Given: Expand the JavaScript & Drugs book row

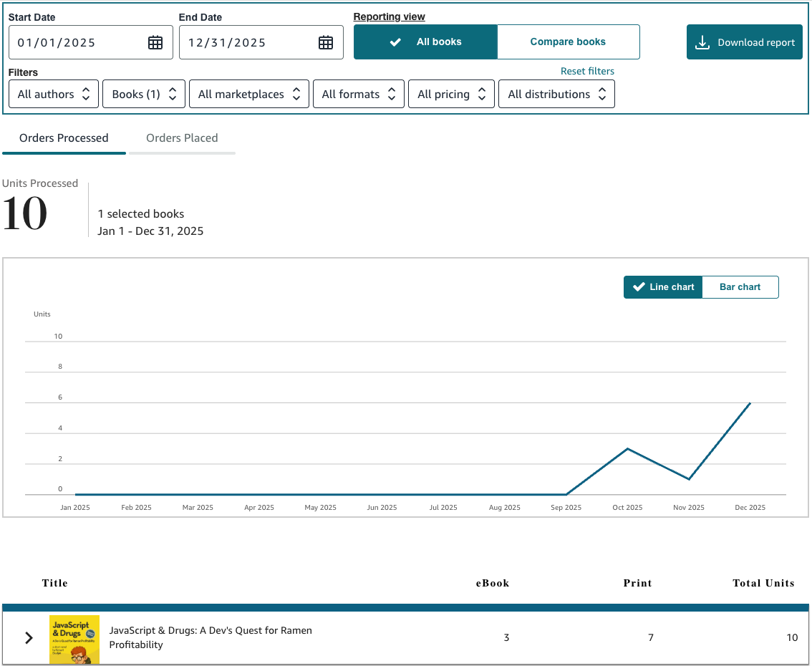Looking at the screenshot, I should pos(29,637).
